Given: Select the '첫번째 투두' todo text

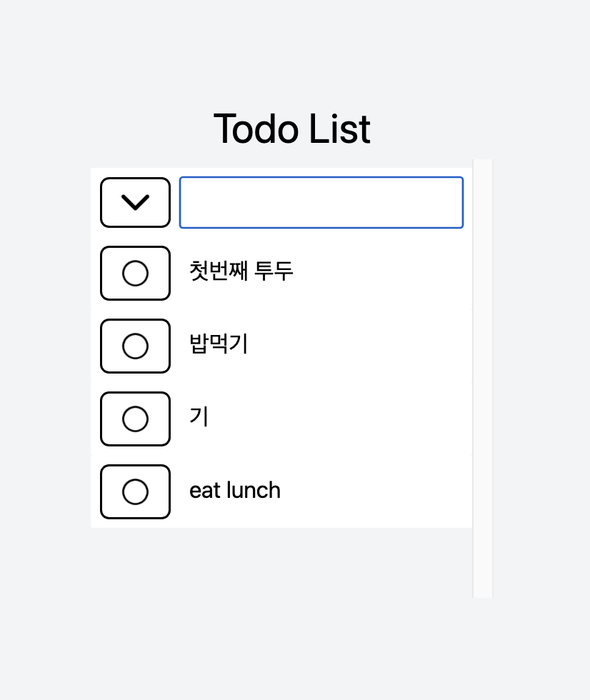Looking at the screenshot, I should coord(241,271).
